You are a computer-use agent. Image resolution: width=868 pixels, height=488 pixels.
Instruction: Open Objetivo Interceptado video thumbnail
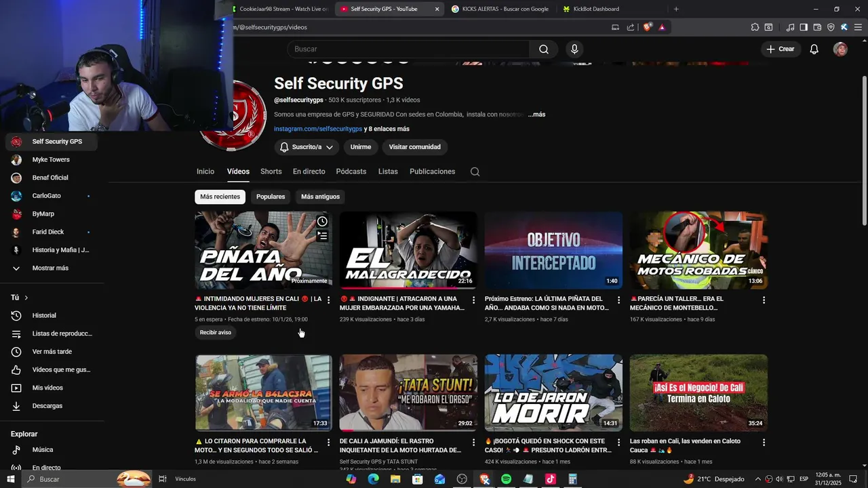(x=553, y=250)
